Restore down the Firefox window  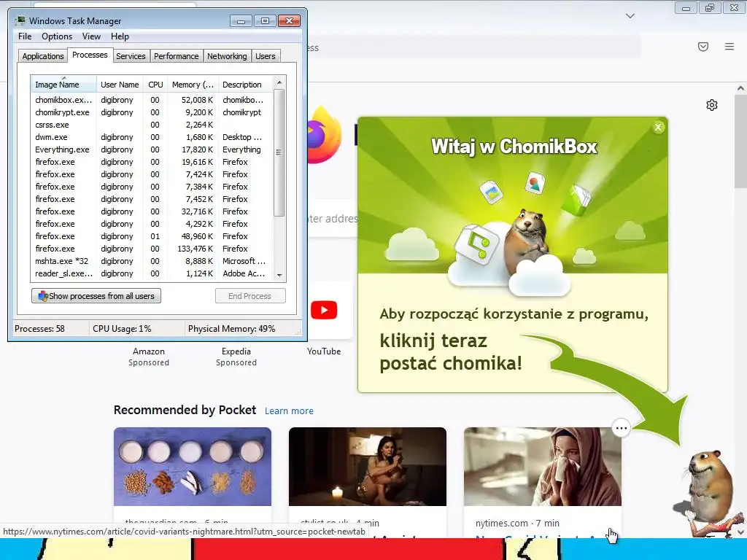click(x=710, y=8)
